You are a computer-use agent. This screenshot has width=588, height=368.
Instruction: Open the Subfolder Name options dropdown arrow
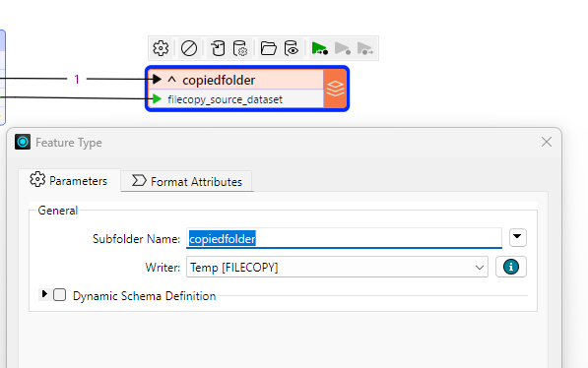pyautogui.click(x=517, y=237)
